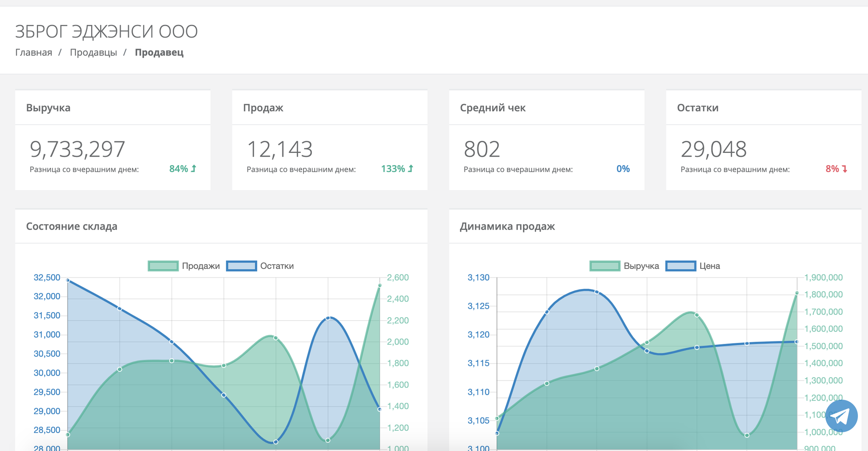Open the Telegram chat floating icon

click(841, 416)
